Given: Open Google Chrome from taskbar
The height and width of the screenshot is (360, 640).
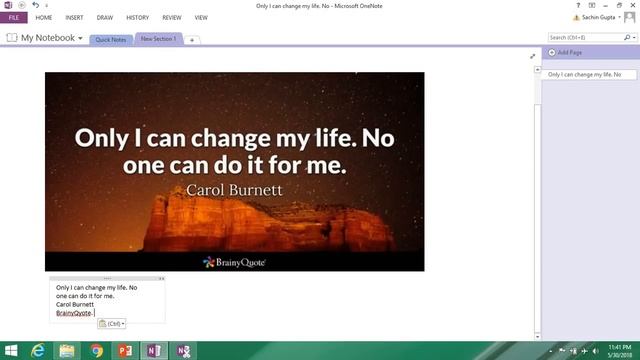Looking at the screenshot, I should pyautogui.click(x=96, y=351).
